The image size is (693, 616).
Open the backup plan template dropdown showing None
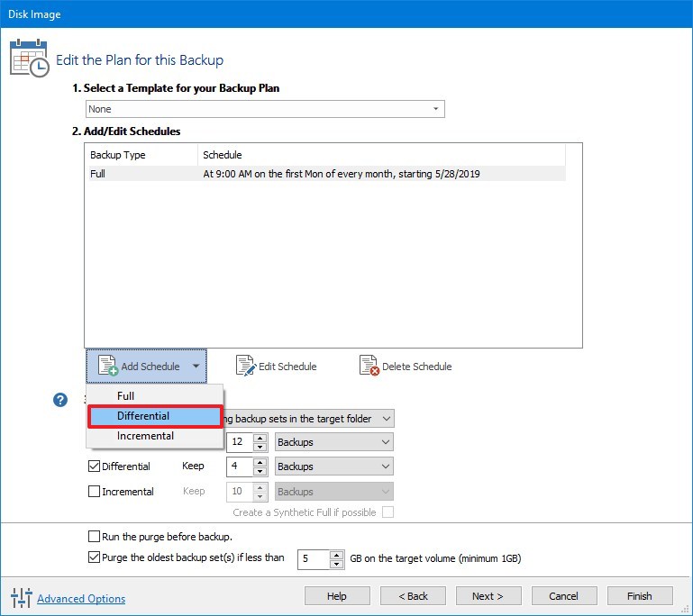tap(265, 109)
